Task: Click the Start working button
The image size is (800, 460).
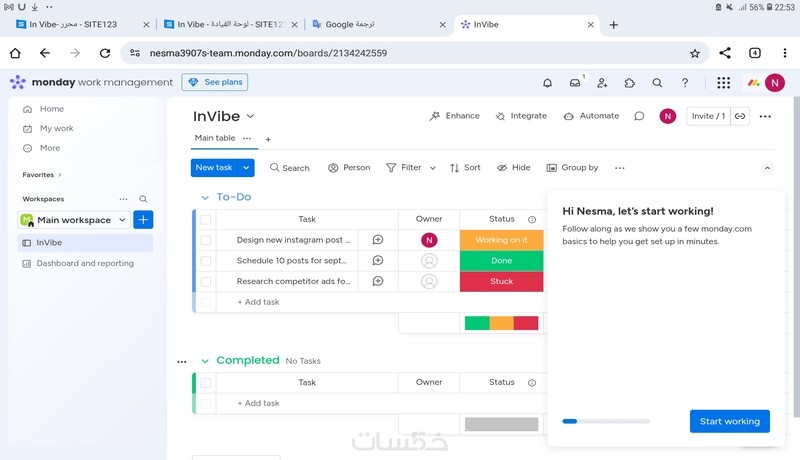Action: pyautogui.click(x=730, y=421)
